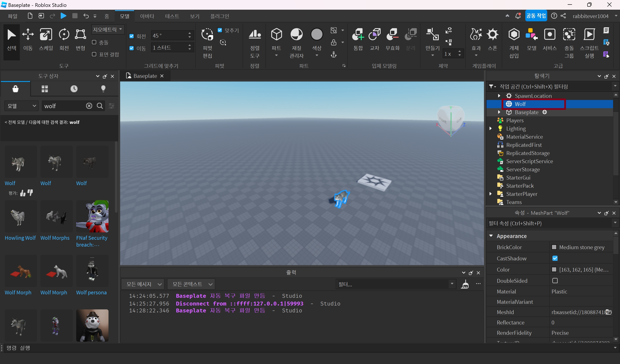
Task: Toggle the CastShadow property checkbox
Action: coord(555,258)
